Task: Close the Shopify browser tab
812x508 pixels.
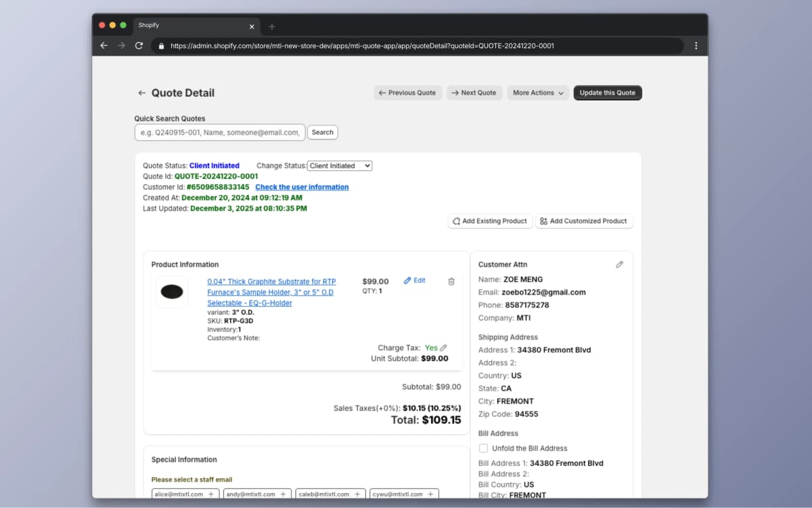Action: [x=252, y=26]
